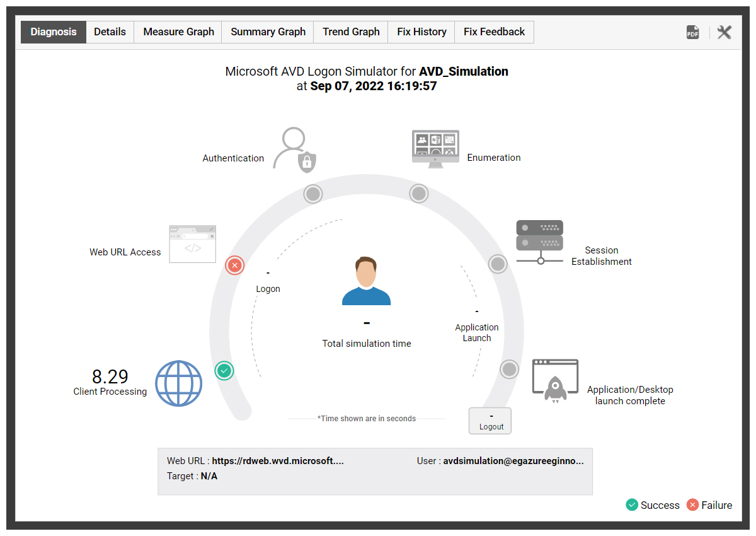Viewport: 756px width, 536px height.
Task: Click the Application Launch label
Action: [477, 333]
